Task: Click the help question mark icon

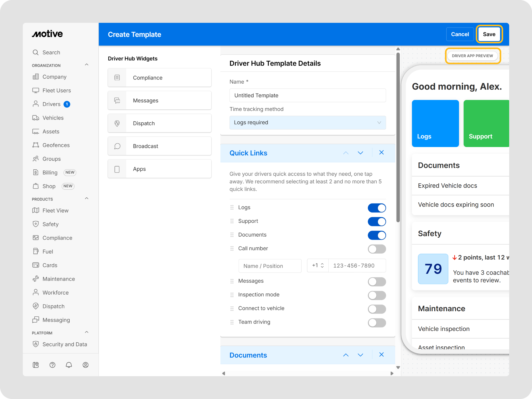Action: 52,365
